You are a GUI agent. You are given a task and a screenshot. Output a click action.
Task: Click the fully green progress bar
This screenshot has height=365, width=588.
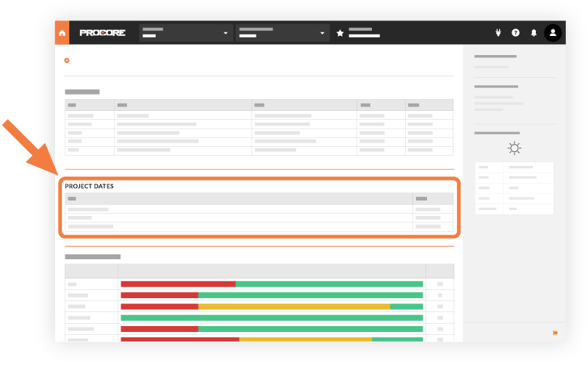pyautogui.click(x=272, y=317)
